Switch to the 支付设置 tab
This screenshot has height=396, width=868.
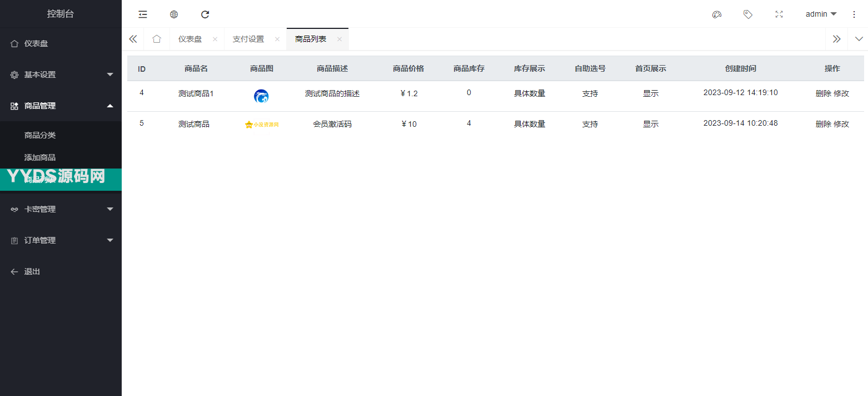[248, 39]
